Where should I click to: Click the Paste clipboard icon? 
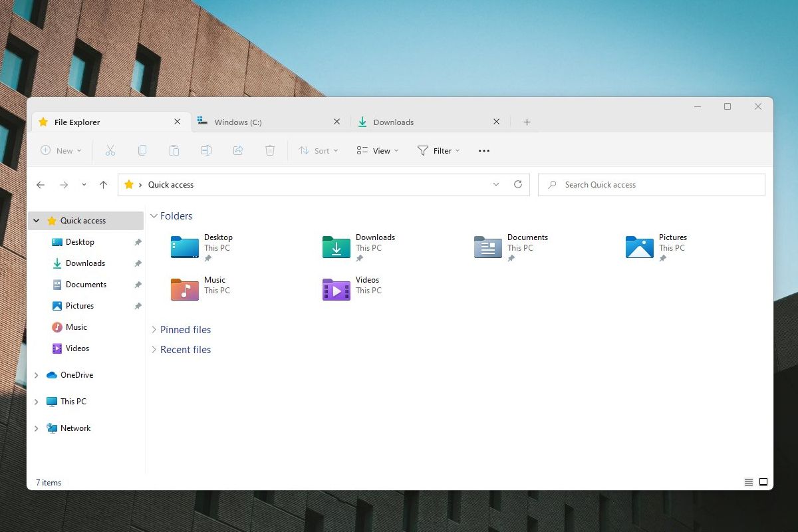174,151
